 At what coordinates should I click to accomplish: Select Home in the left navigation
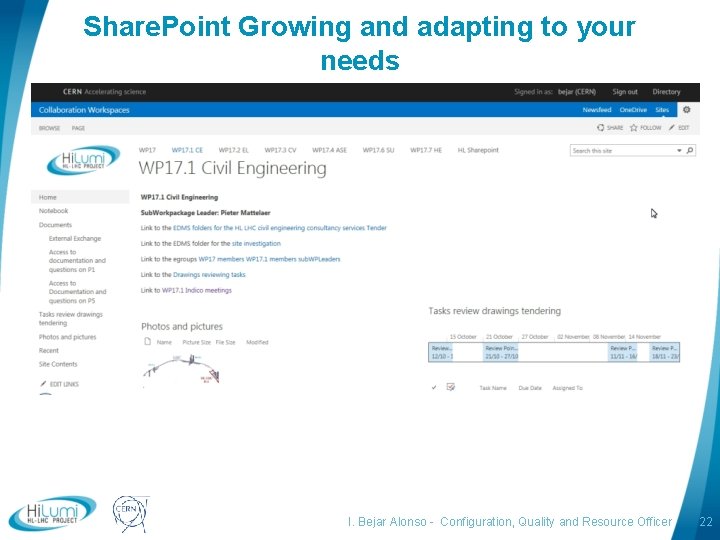(80, 197)
